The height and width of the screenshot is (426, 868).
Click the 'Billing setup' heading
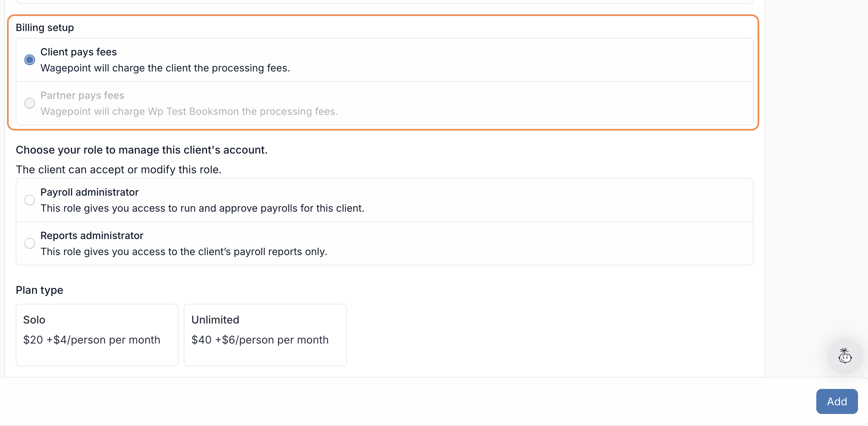[x=45, y=27]
